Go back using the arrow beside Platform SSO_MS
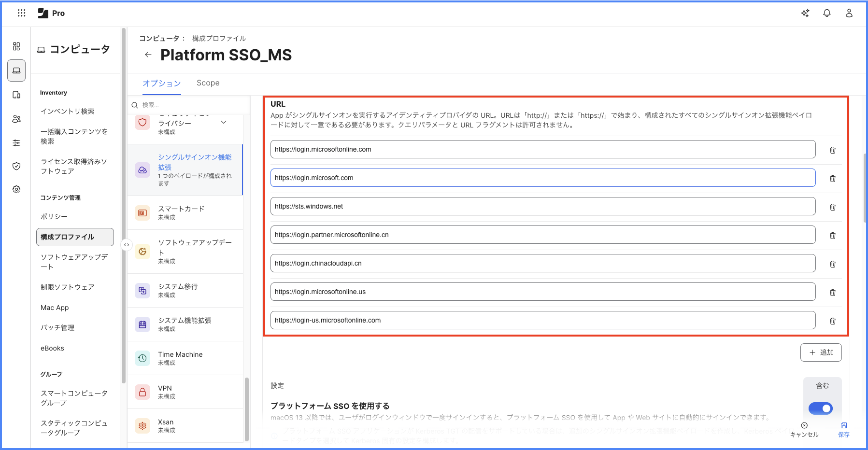868x450 pixels. pos(148,55)
